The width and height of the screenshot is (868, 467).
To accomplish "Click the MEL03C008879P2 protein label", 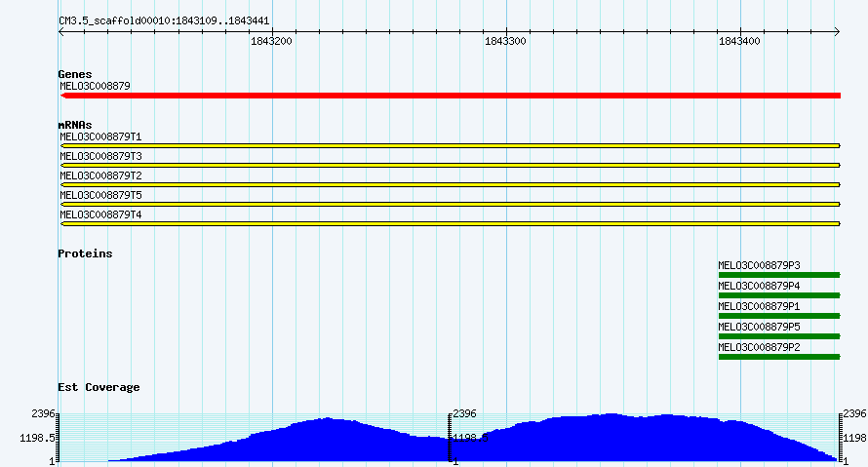I will point(759,347).
